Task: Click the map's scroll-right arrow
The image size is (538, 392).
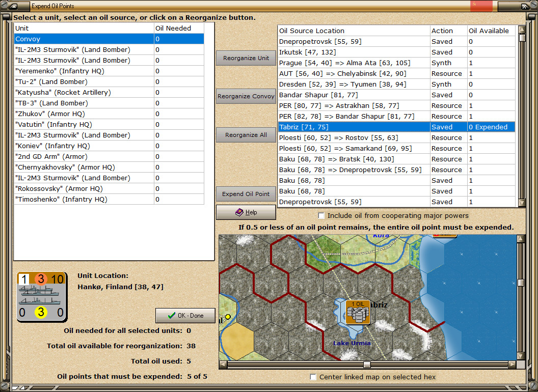Action: 513,365
